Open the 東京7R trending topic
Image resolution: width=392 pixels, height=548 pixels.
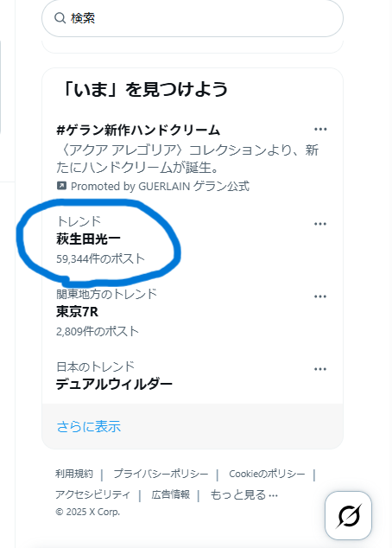[77, 312]
